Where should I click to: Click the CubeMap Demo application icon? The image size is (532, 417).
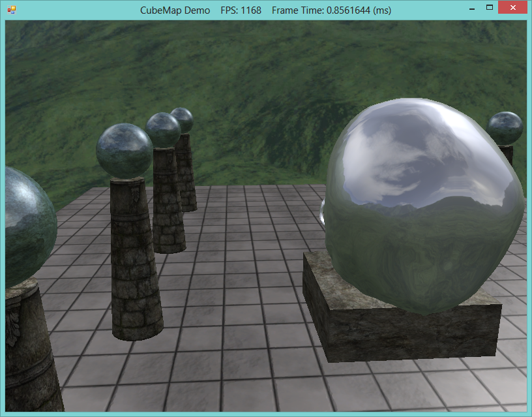tap(11, 10)
